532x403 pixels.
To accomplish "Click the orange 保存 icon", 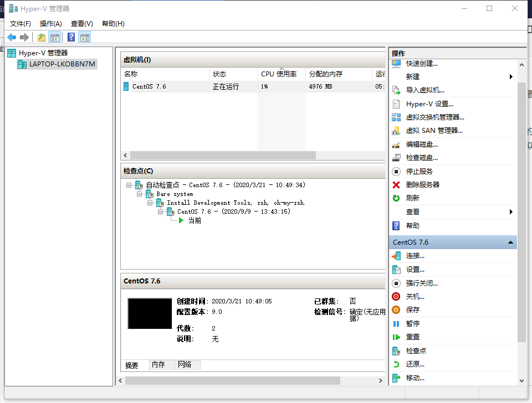I will [396, 310].
